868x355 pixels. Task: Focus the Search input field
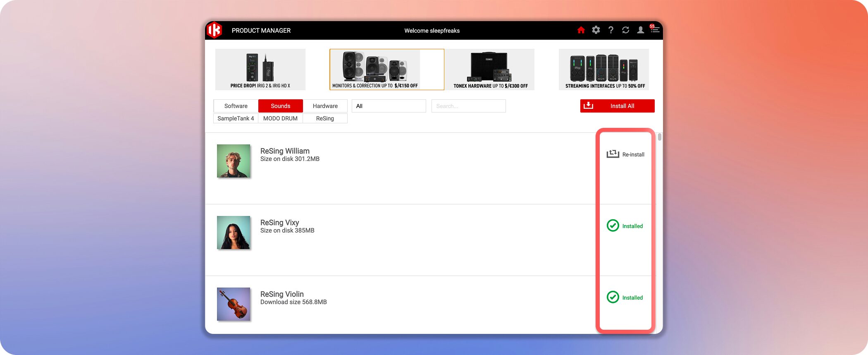[x=468, y=106]
